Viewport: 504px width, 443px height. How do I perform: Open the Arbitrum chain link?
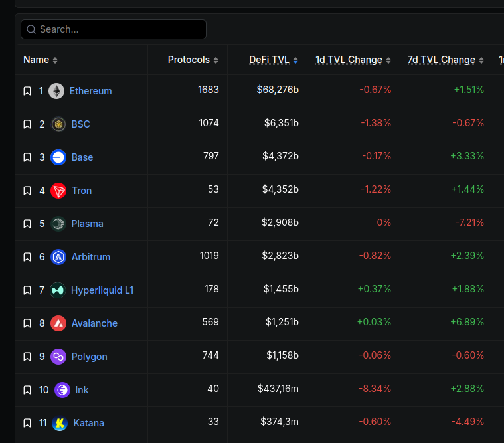coord(91,257)
